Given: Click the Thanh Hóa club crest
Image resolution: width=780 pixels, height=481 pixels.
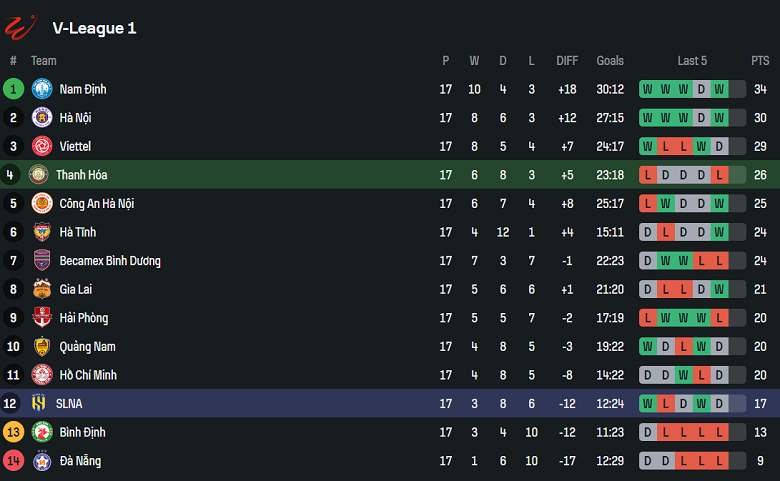Looking at the screenshot, I should (x=39, y=175).
